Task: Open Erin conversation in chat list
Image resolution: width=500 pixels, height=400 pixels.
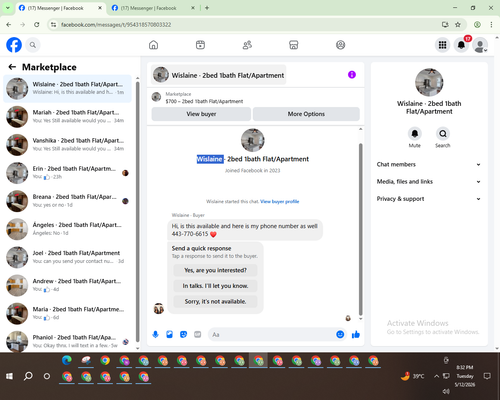Action: tap(67, 173)
